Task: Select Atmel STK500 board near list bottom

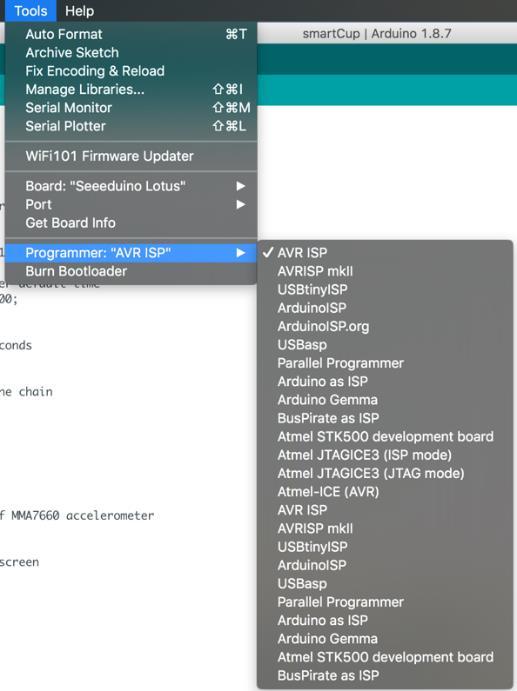Action: pos(385,657)
